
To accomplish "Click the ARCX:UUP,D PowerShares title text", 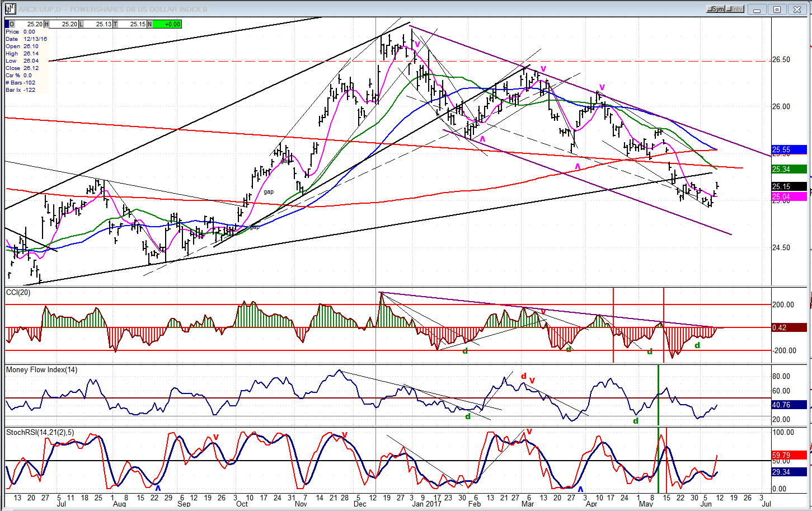I will (113, 9).
